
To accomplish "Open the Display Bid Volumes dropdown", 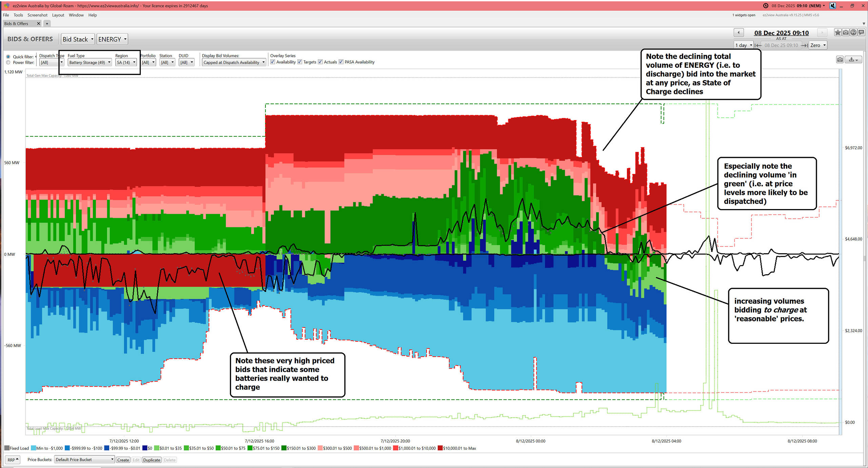I will pyautogui.click(x=234, y=62).
